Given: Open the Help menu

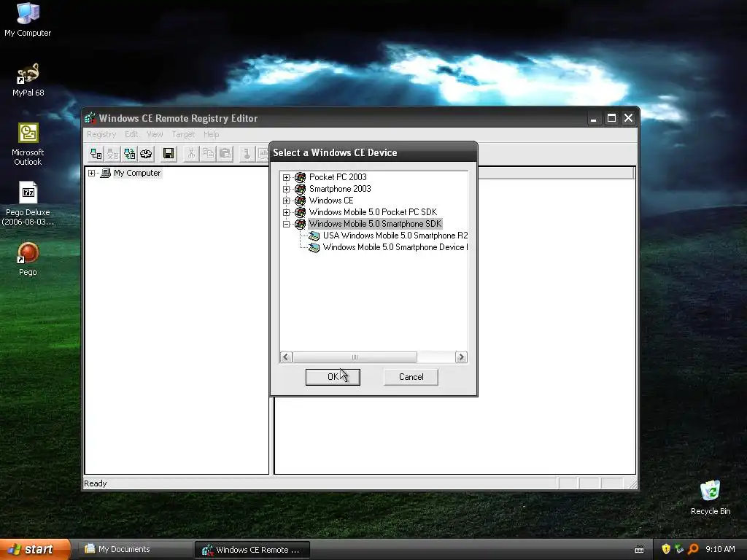Looking at the screenshot, I should pyautogui.click(x=211, y=134).
